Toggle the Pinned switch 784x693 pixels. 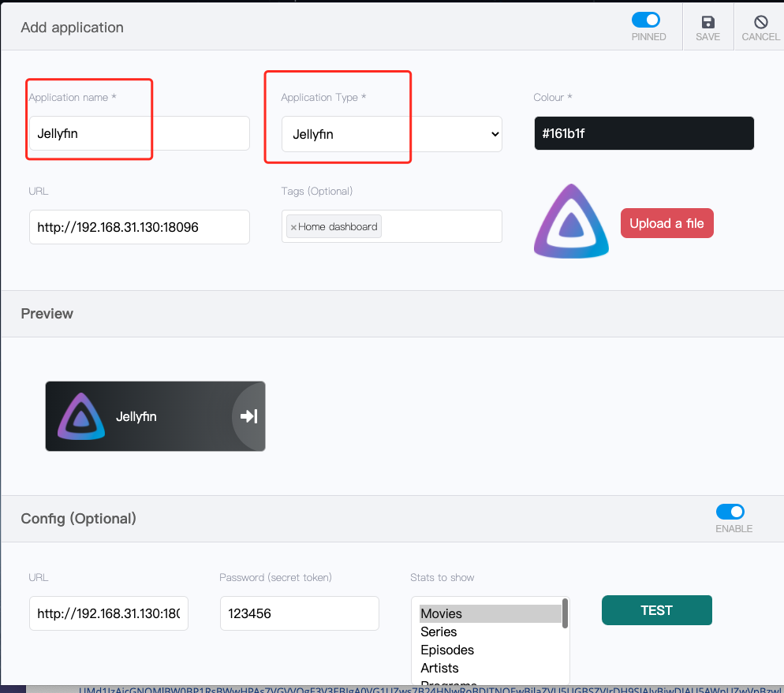pos(645,20)
